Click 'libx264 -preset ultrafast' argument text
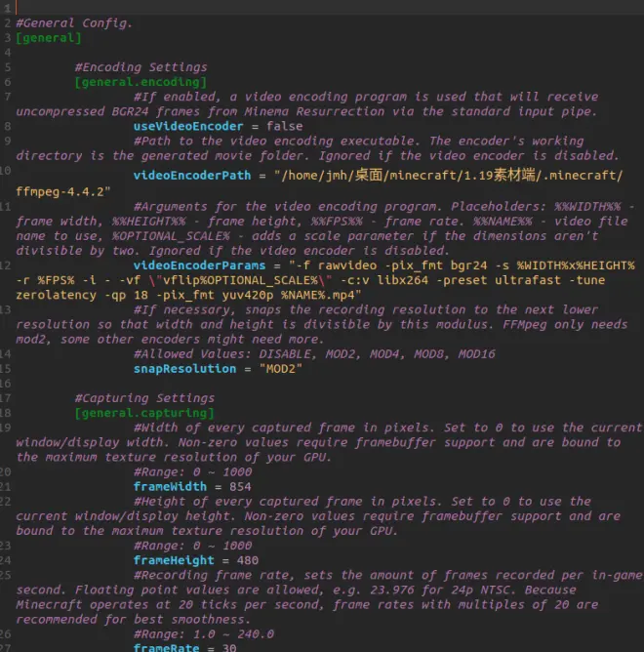This screenshot has width=644, height=652. [x=469, y=280]
